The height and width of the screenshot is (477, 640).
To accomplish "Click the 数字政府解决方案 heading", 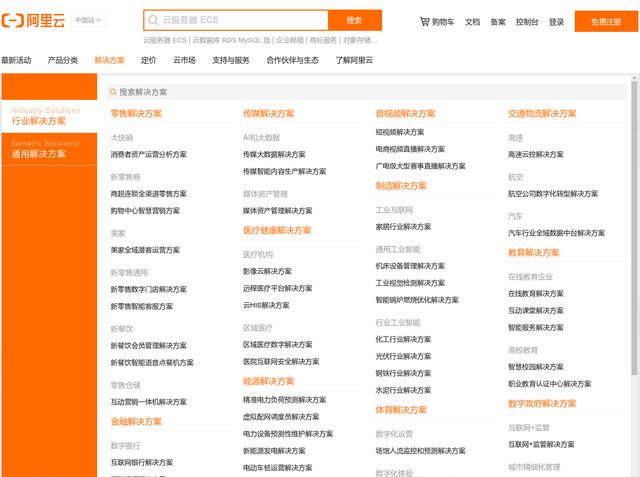I will (x=542, y=404).
